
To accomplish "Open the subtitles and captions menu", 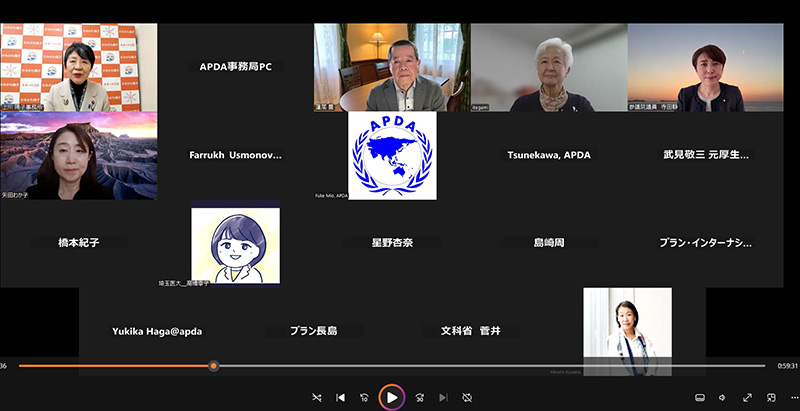I will coord(699,398).
